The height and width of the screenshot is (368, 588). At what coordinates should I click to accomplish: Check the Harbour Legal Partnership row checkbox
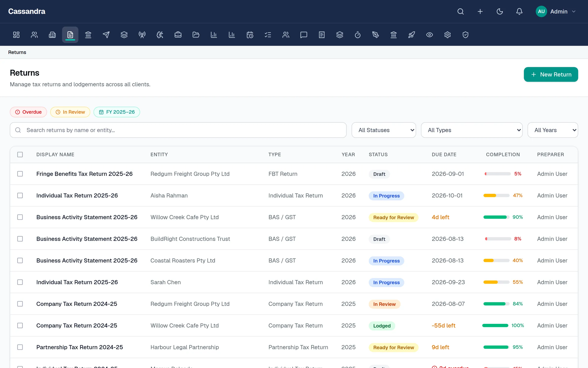[20, 347]
